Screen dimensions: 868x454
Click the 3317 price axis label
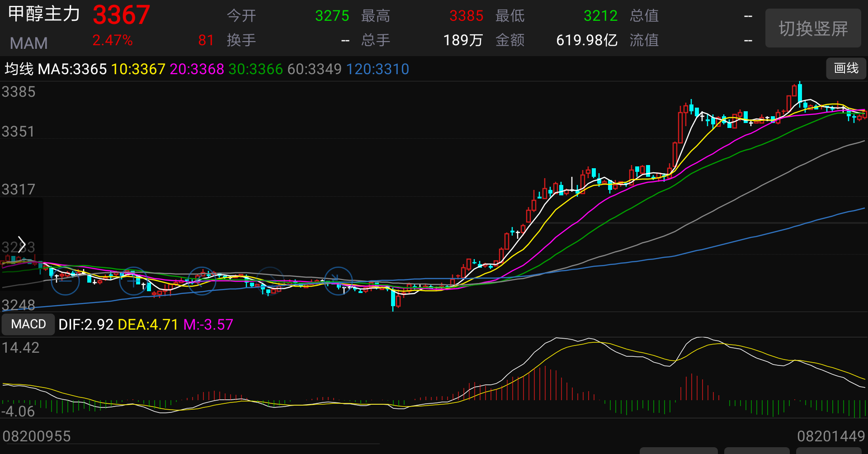(19, 189)
